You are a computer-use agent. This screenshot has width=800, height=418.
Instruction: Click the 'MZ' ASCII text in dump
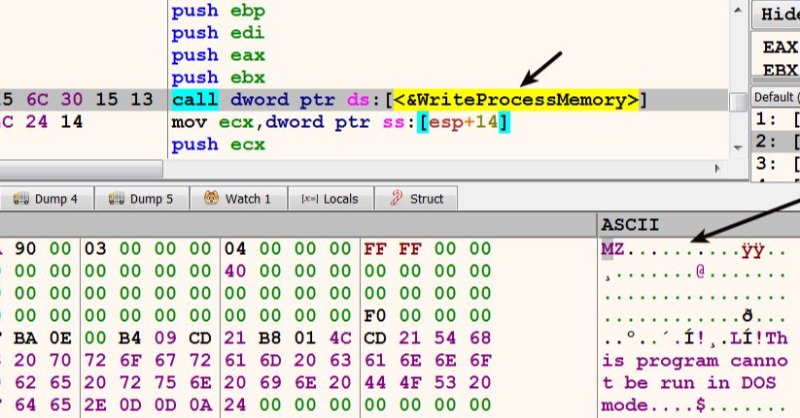tap(612, 250)
